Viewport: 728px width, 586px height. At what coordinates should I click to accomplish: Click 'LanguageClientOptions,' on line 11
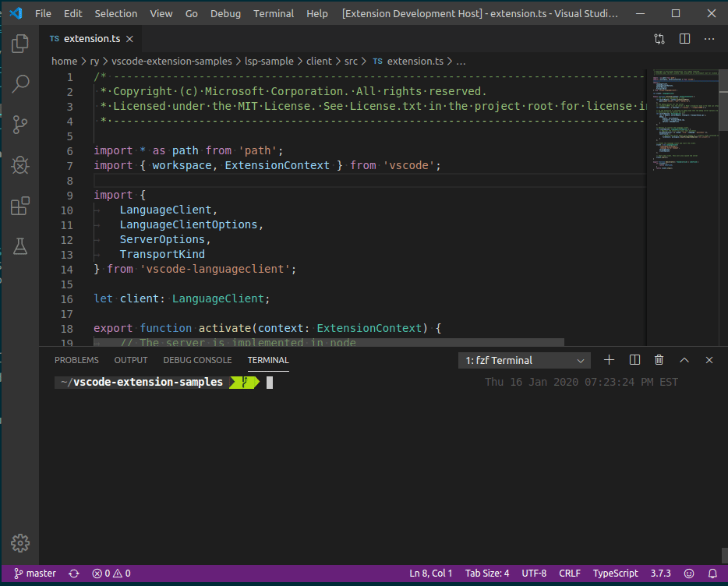(192, 224)
